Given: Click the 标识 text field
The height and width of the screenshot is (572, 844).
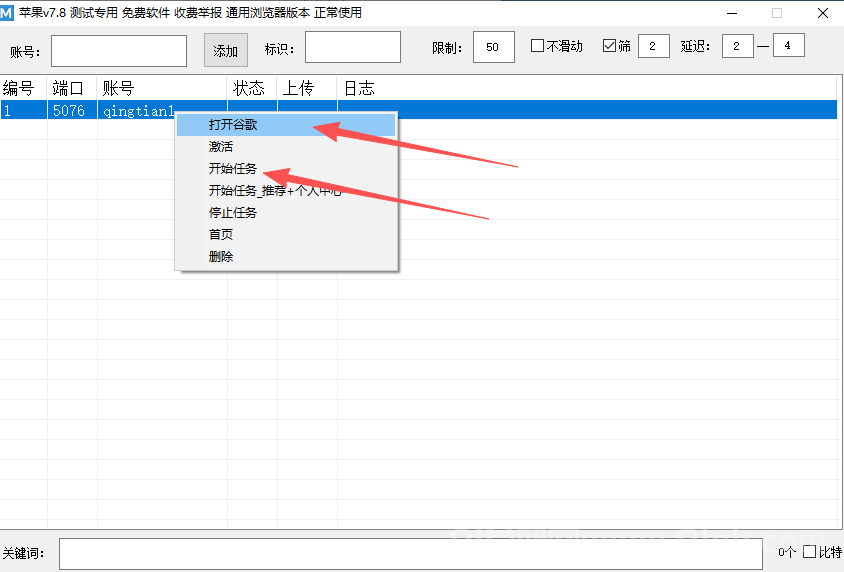Looking at the screenshot, I should 352,47.
